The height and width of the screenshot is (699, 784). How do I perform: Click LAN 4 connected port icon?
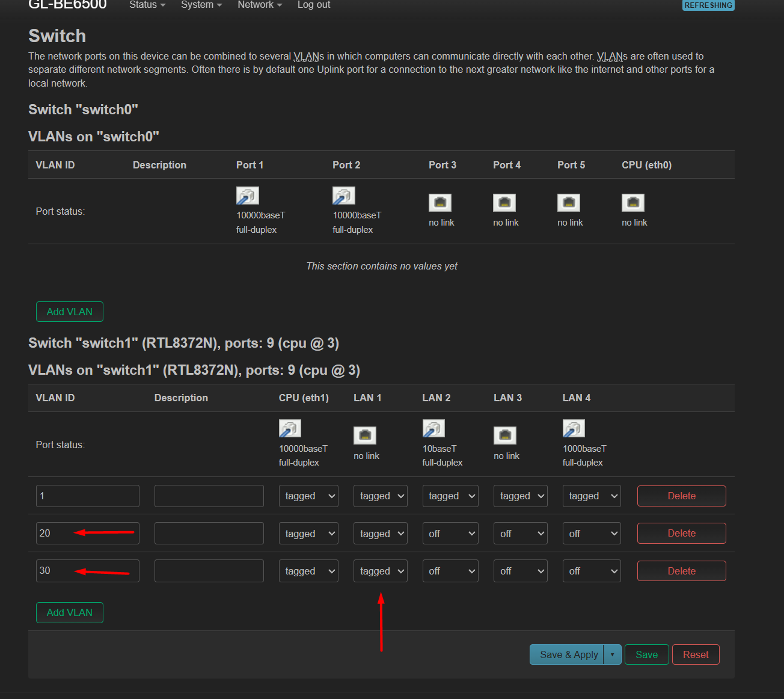[x=574, y=428]
